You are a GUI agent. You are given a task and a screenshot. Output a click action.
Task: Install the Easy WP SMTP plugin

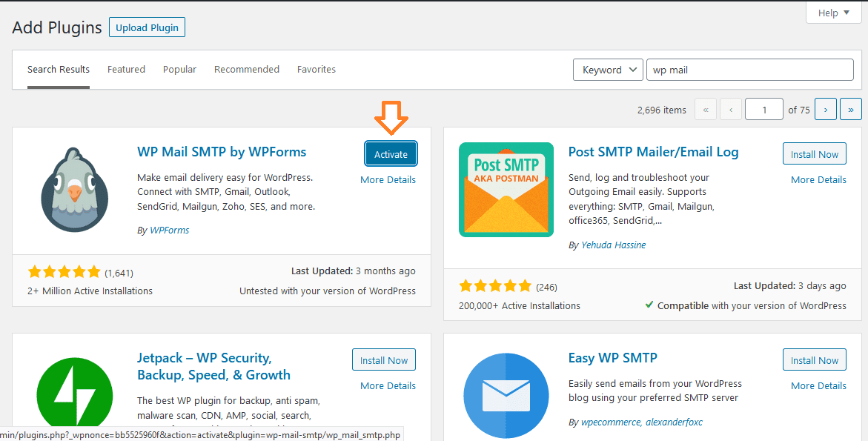click(815, 360)
